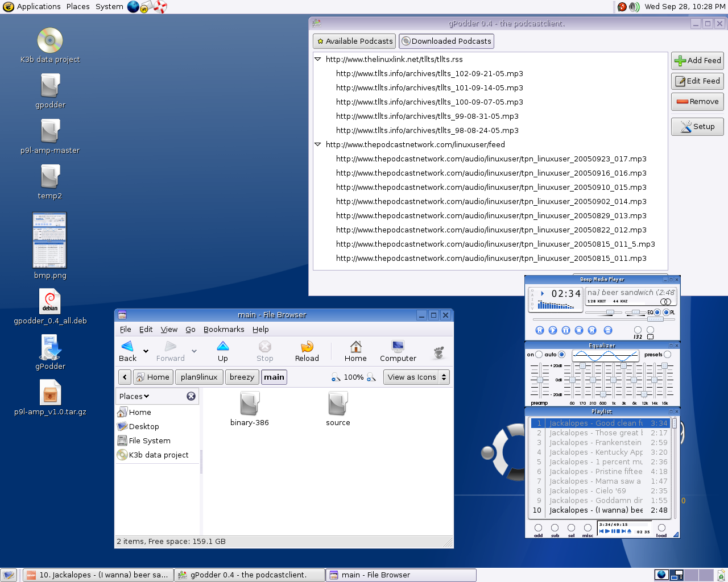Toggle repeat button in Beep Media Player
Screen dimensions: 728x582
650,330
